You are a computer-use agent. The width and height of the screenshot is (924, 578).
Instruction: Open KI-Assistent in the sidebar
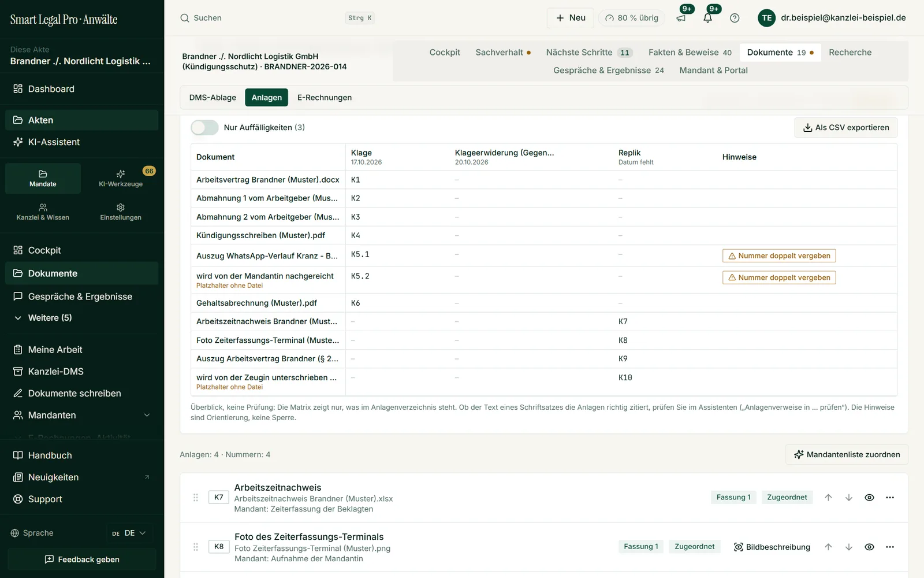81,142
